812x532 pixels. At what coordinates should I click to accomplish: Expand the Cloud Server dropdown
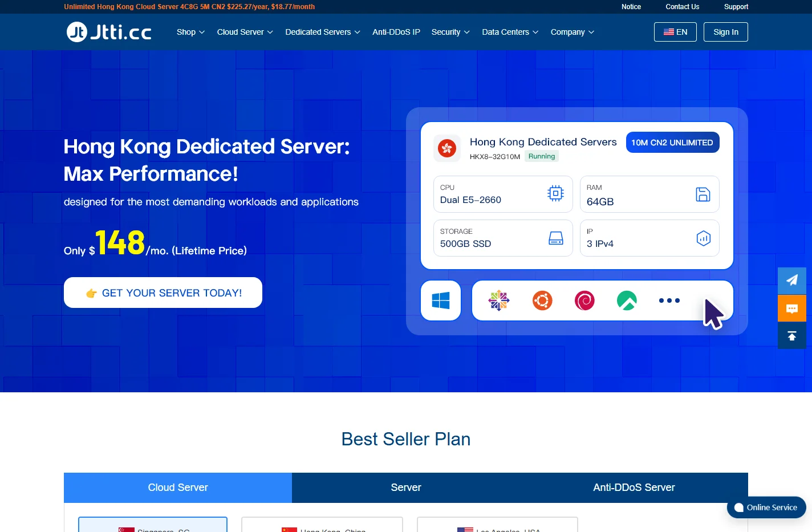tap(245, 32)
